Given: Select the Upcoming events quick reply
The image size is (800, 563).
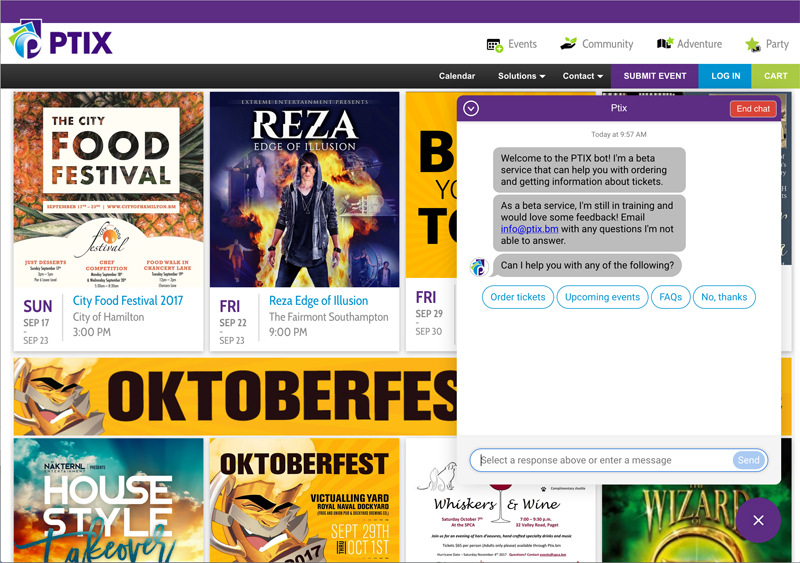Looking at the screenshot, I should [602, 297].
